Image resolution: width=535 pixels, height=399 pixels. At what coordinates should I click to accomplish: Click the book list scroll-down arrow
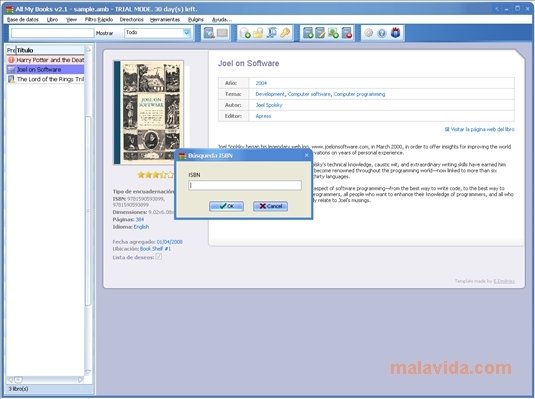tap(88, 372)
